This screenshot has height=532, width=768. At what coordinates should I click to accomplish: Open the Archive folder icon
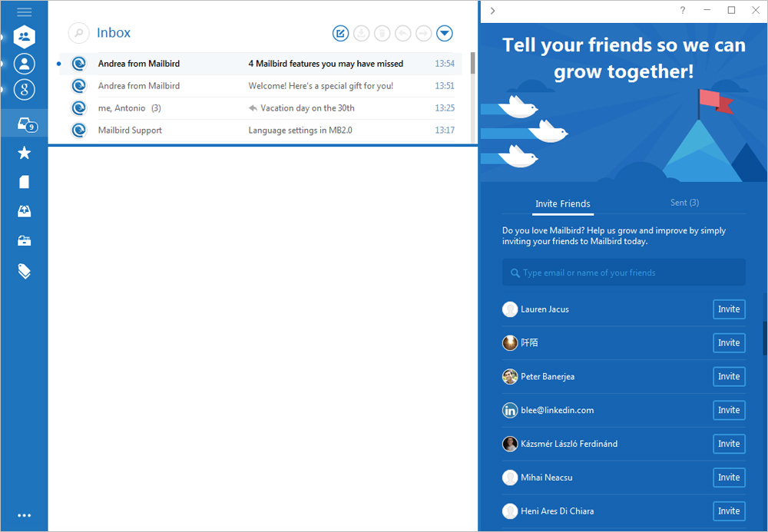[x=24, y=240]
